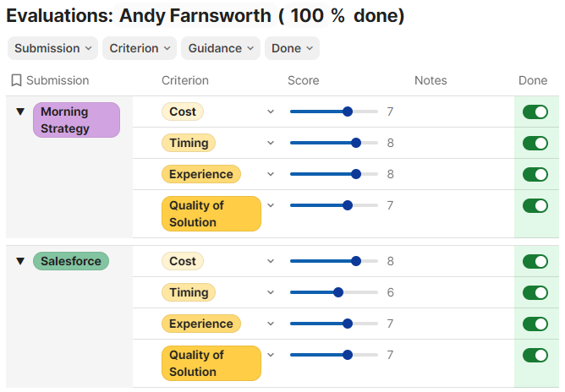Viewport: 565px width, 392px height.
Task: Toggle Done for Morning Strategy Cost
Action: click(x=535, y=112)
